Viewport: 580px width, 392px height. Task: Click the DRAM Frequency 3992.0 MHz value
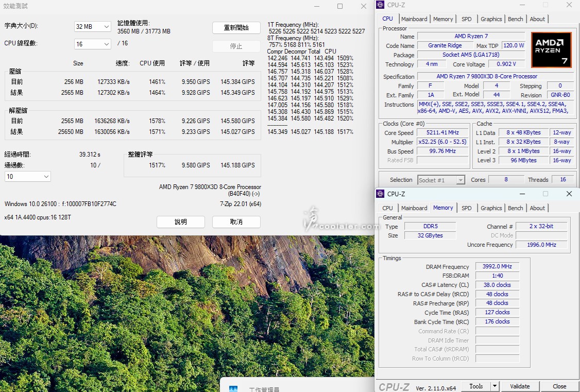pyautogui.click(x=497, y=266)
